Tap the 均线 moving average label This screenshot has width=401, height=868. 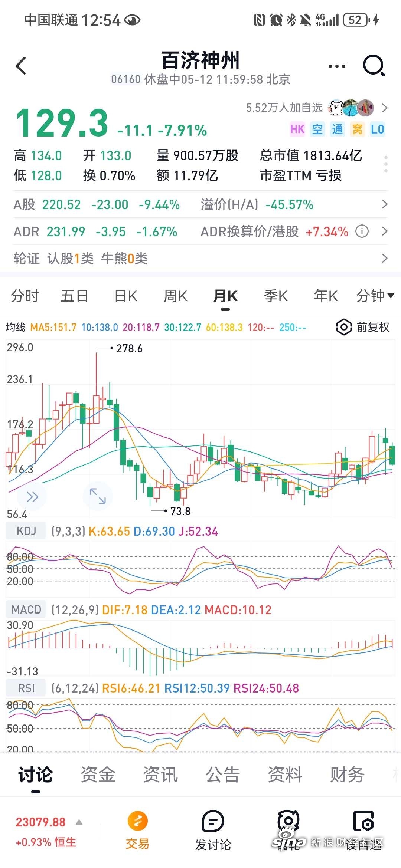point(16,327)
